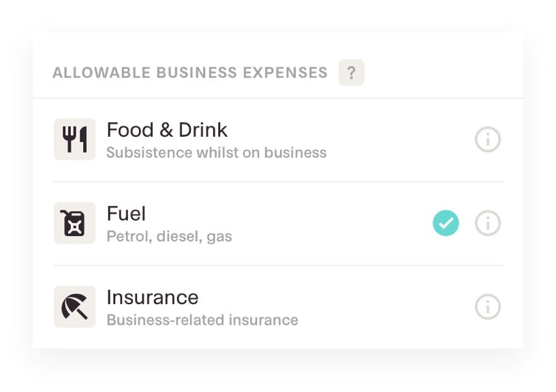
Task: Open info for Food & Drink expense
Action: point(488,139)
